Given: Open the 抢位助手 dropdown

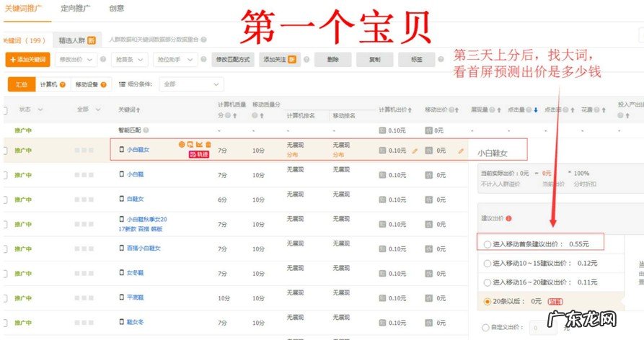Looking at the screenshot, I should [175, 60].
